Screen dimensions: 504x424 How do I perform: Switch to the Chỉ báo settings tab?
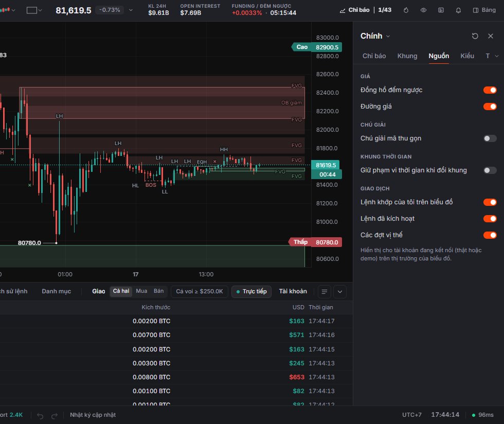374,56
